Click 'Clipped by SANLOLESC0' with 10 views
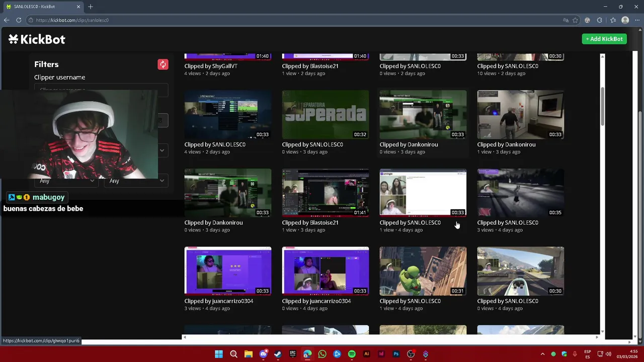 tap(508, 66)
